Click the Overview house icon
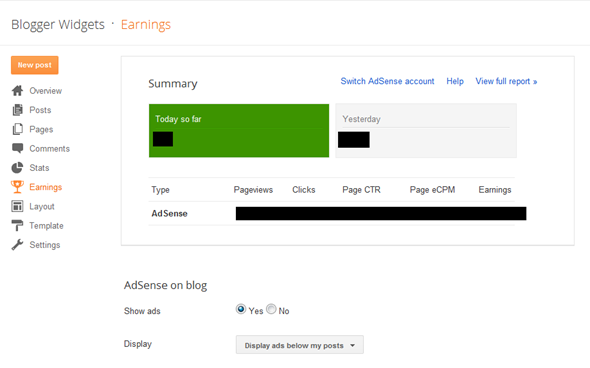Screen dimensions: 590x368 click(x=17, y=91)
